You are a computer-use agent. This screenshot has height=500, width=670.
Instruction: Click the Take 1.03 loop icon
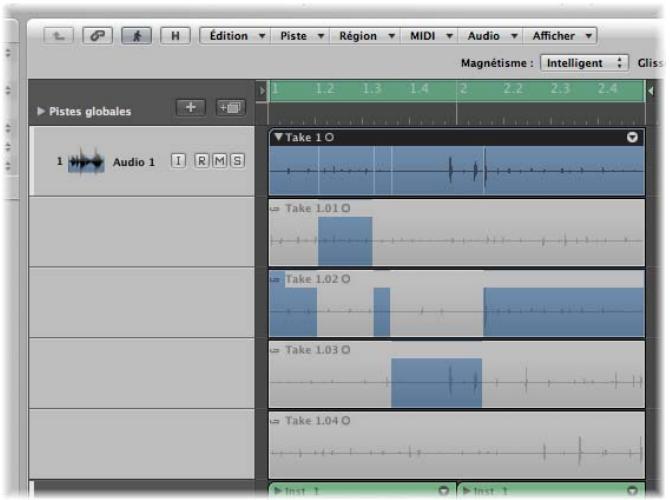275,350
